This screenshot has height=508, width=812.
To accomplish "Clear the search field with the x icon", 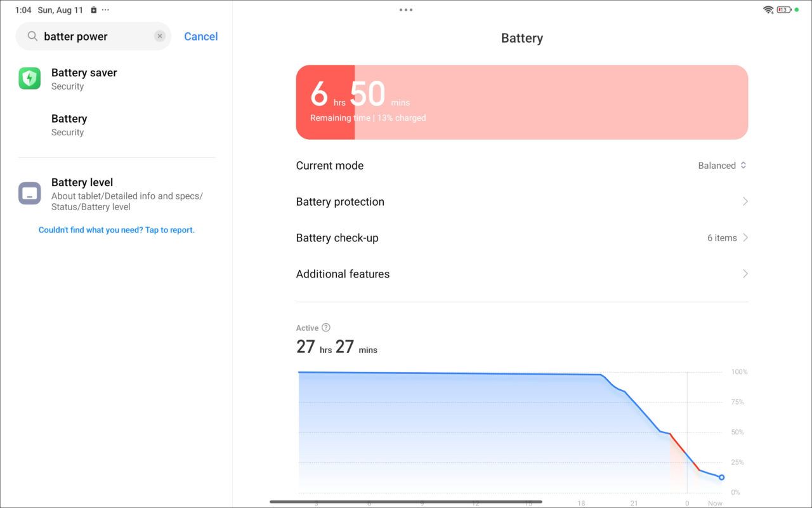I will [x=159, y=36].
